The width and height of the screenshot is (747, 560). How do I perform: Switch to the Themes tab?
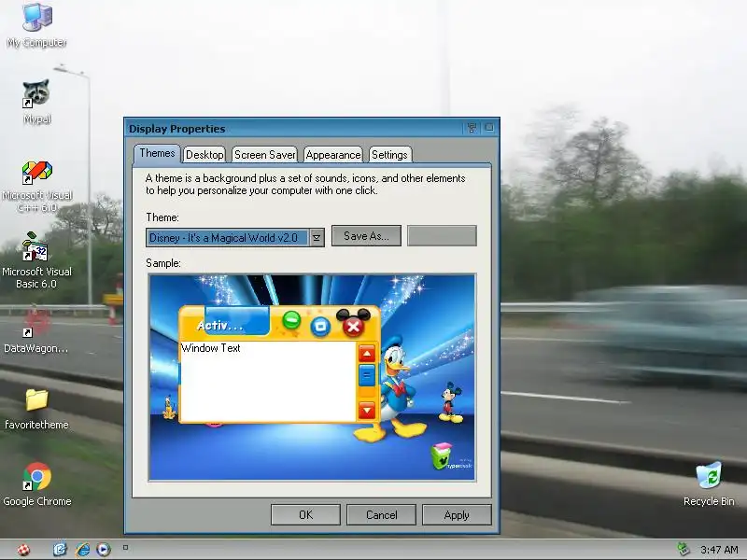(157, 153)
